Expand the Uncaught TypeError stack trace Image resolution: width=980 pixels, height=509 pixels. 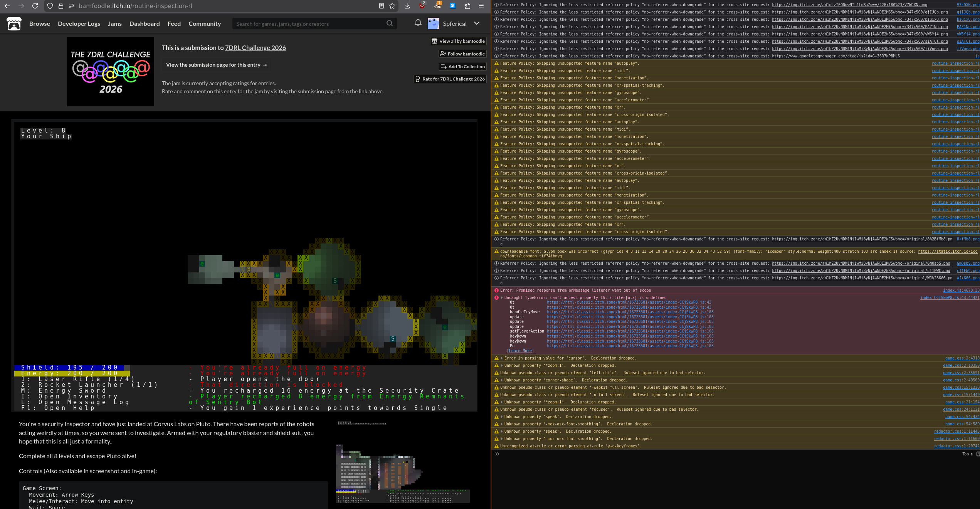[x=501, y=297]
